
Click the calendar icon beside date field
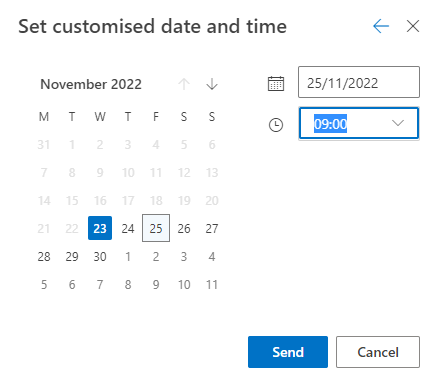[x=276, y=83]
